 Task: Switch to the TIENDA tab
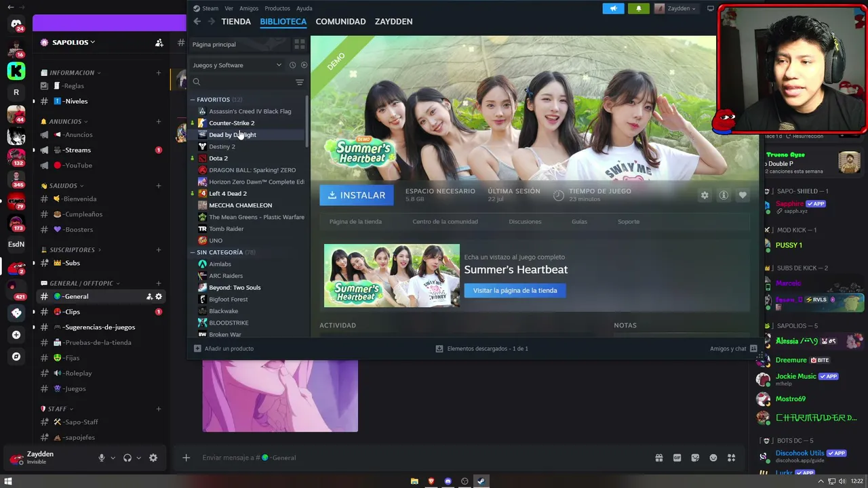[236, 22]
